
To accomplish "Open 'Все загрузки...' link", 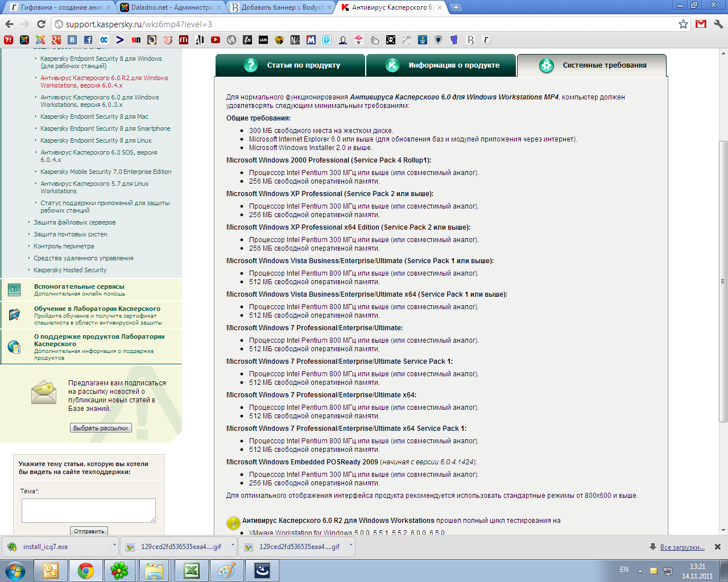I will click(x=682, y=547).
